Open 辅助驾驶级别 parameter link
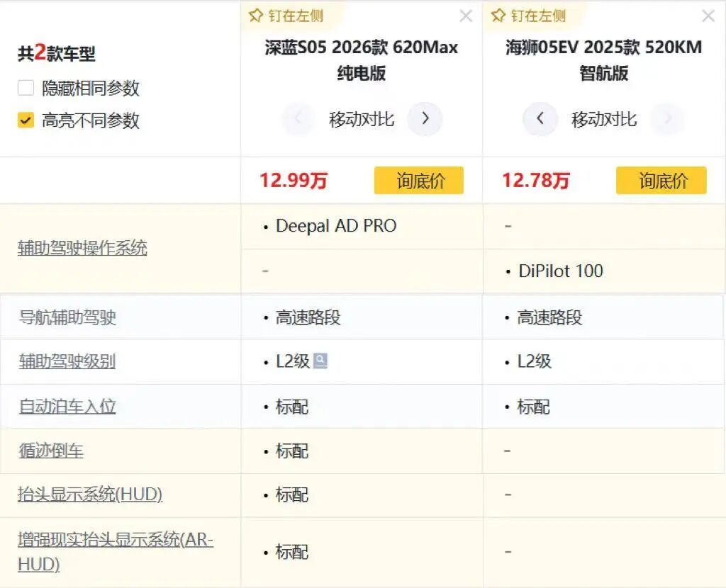Viewport: 726px width, 588px height. 67,361
